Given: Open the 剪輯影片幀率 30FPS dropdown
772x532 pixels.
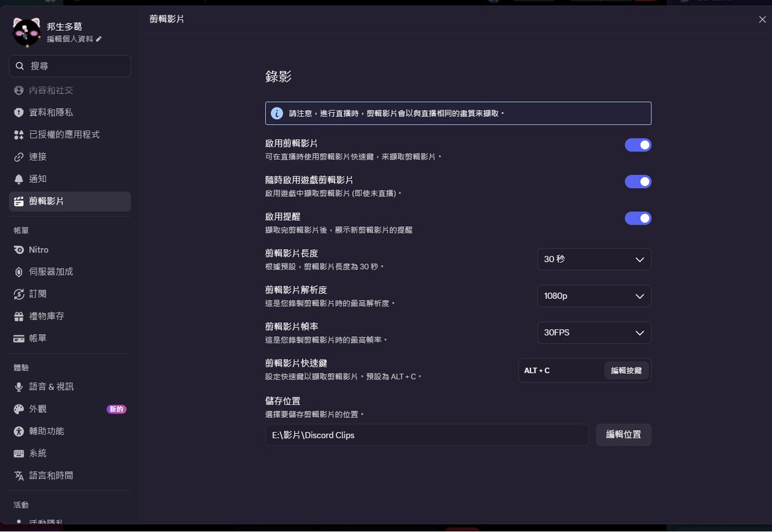Looking at the screenshot, I should (x=594, y=333).
